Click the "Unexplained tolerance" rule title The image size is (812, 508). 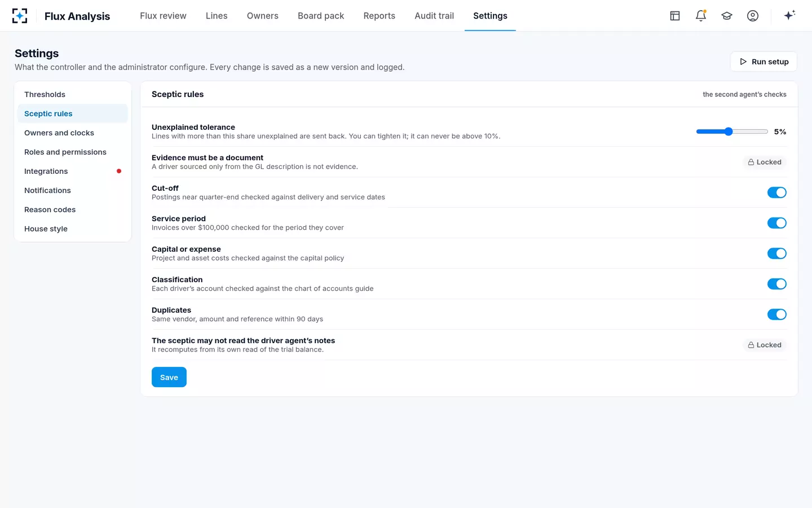tap(193, 127)
